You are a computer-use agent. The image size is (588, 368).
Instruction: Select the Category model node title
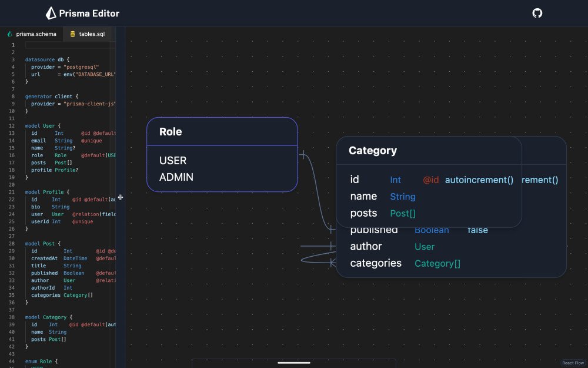tap(373, 150)
